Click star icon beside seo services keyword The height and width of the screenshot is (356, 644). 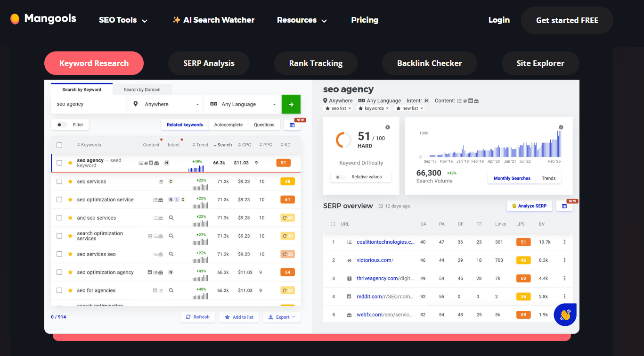(70, 182)
